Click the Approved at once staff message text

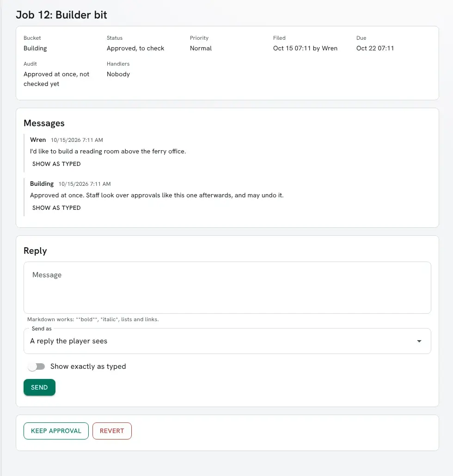[157, 195]
